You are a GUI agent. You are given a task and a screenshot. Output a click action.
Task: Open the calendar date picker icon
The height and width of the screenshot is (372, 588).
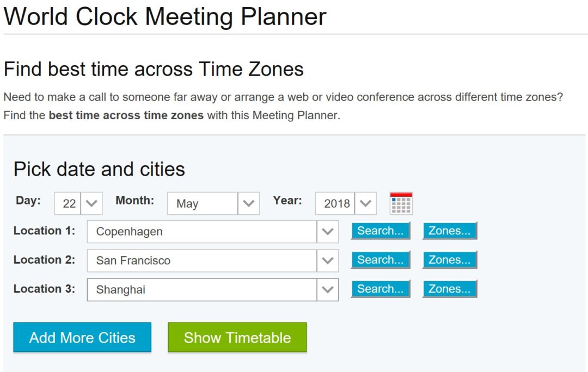point(401,203)
